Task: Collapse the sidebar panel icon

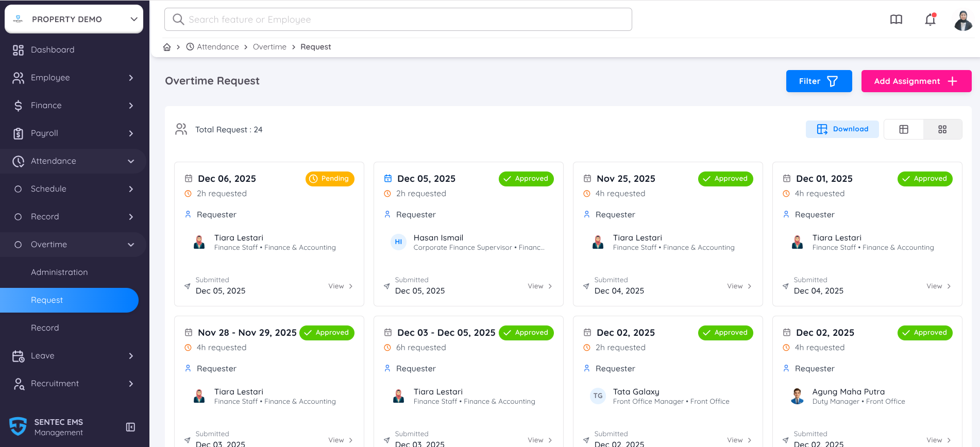Action: pyautogui.click(x=130, y=427)
